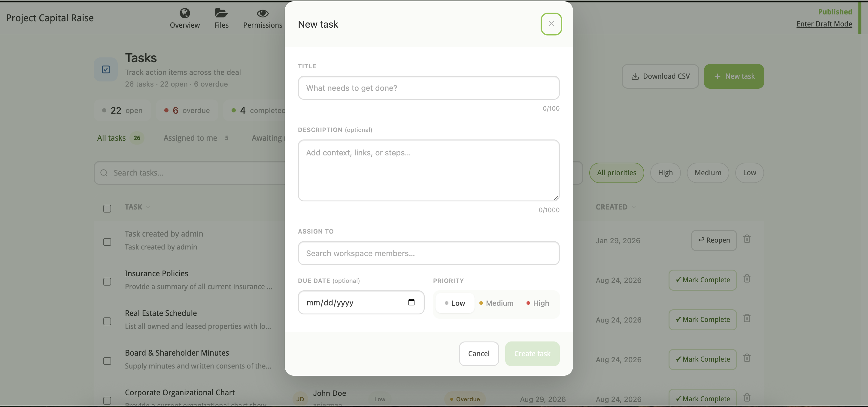Focus the Description text area
Image resolution: width=868 pixels, height=407 pixels.
coord(429,170)
